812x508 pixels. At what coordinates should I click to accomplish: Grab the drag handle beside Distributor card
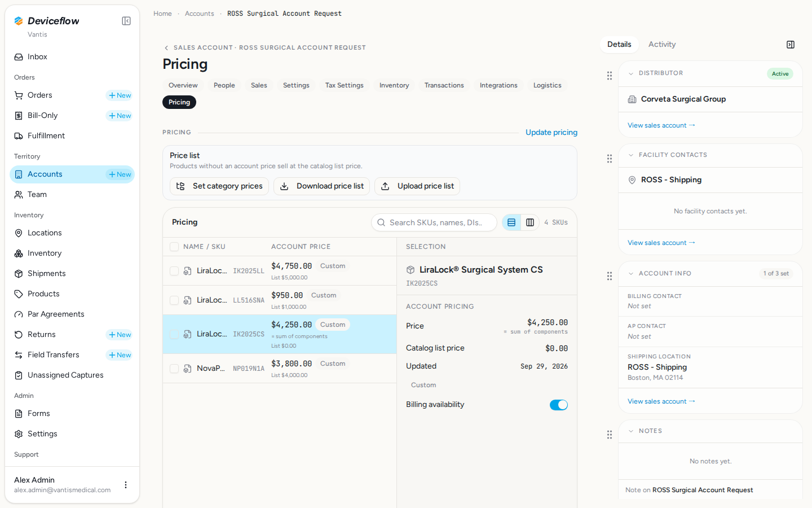pos(610,76)
